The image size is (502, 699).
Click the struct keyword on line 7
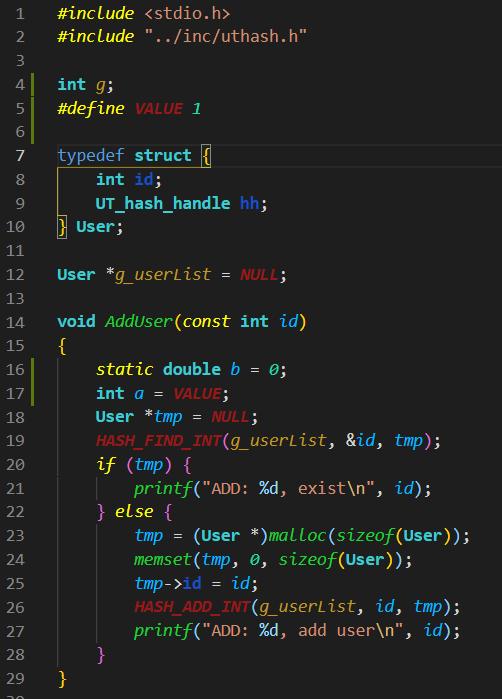(163, 156)
